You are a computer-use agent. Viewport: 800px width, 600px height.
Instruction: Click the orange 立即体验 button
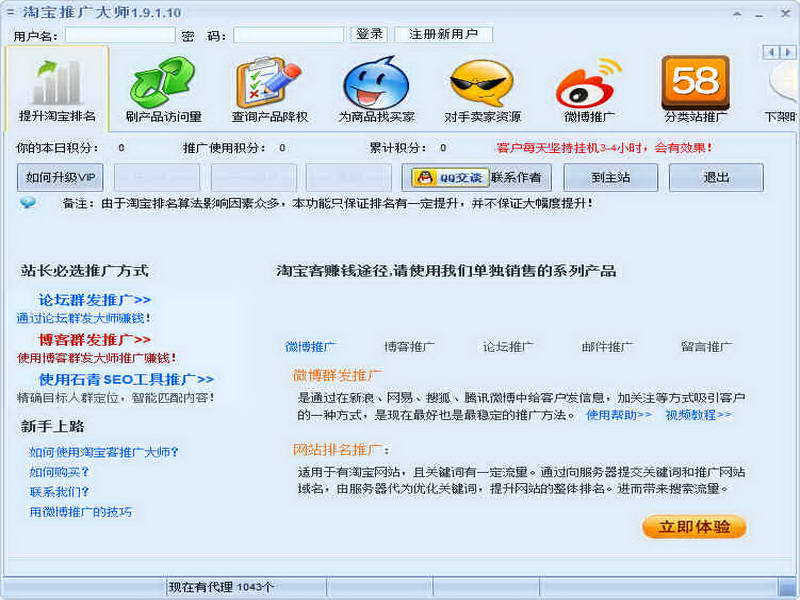tap(694, 527)
